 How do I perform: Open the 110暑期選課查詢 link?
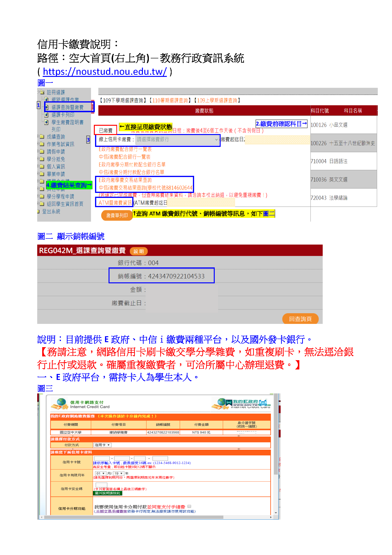[170, 100]
